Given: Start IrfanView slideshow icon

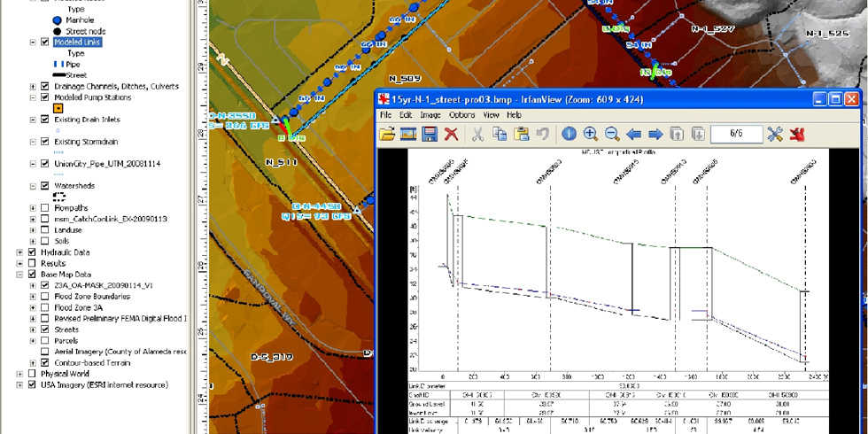Looking at the screenshot, I should coord(408,134).
